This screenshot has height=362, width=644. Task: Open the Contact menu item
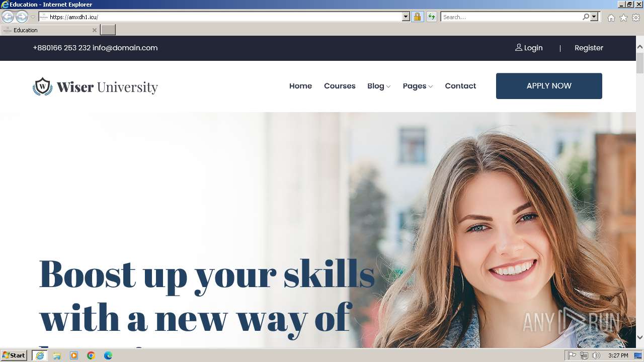tap(460, 86)
